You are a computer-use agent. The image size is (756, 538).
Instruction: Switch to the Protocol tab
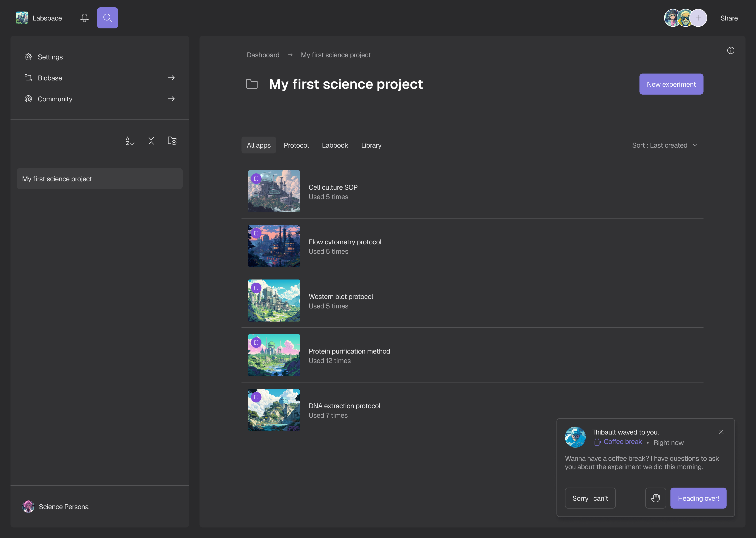[296, 145]
